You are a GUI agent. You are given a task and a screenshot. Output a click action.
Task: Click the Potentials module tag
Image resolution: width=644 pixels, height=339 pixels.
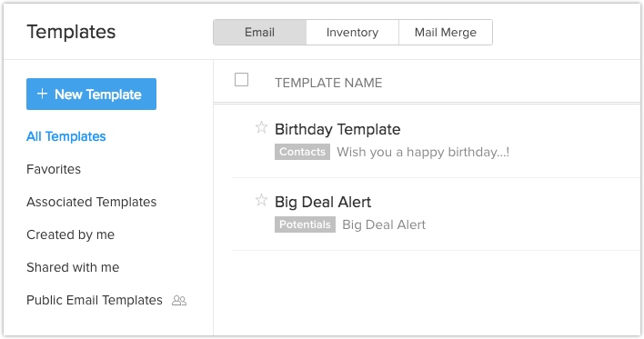click(305, 224)
